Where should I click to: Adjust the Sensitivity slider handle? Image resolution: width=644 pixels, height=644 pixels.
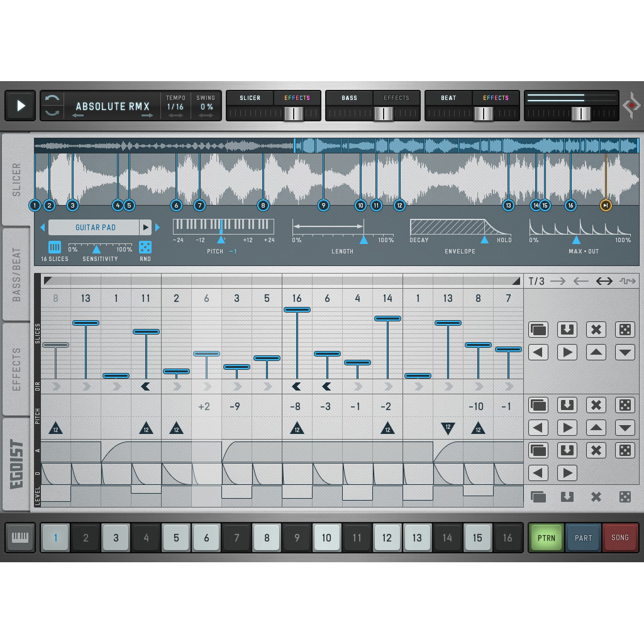pyautogui.click(x=96, y=250)
